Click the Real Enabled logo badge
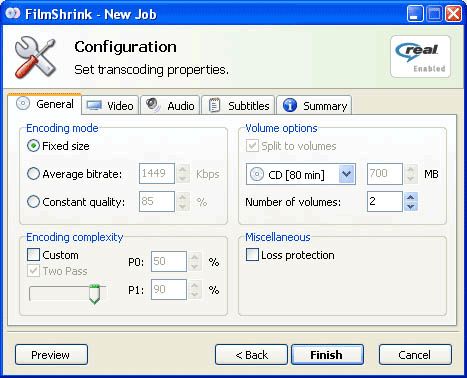This screenshot has height=378, width=467. point(420,57)
